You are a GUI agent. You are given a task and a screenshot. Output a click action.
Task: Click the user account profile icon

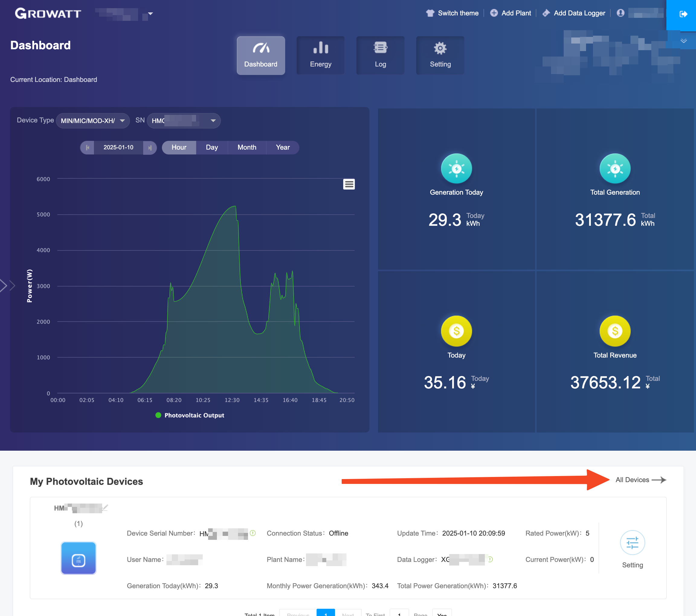[x=620, y=13]
